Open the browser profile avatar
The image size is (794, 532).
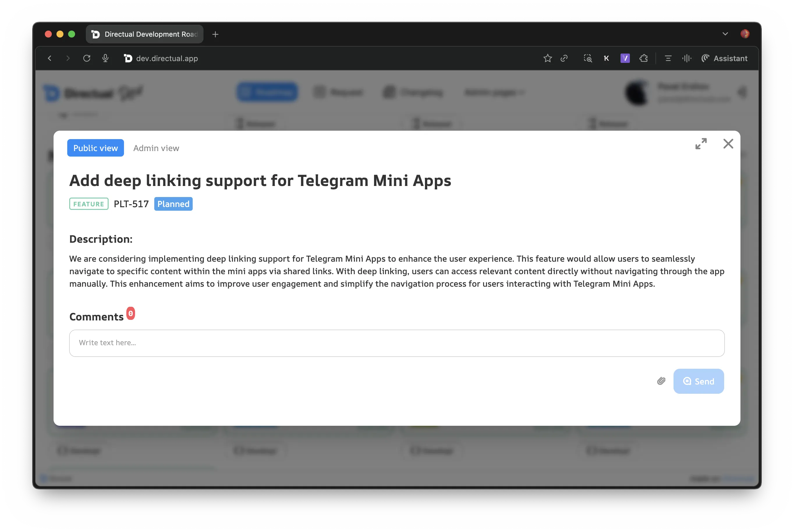745,34
